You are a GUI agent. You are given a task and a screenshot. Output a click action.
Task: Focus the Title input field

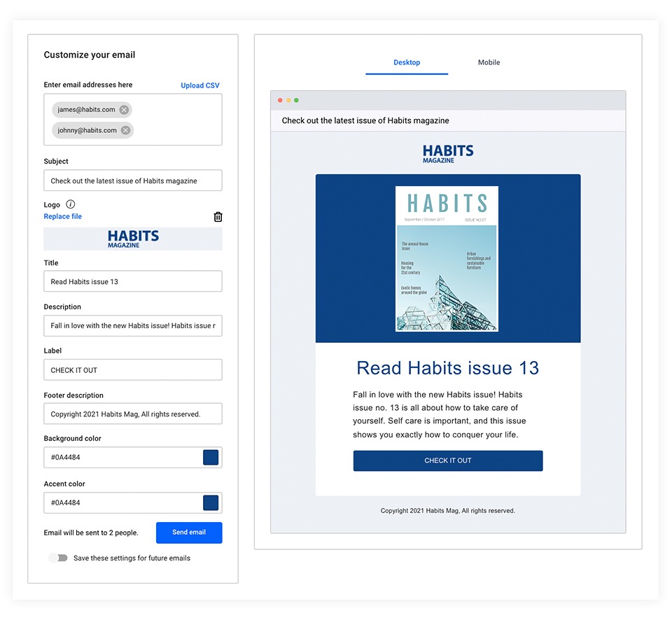tap(133, 281)
